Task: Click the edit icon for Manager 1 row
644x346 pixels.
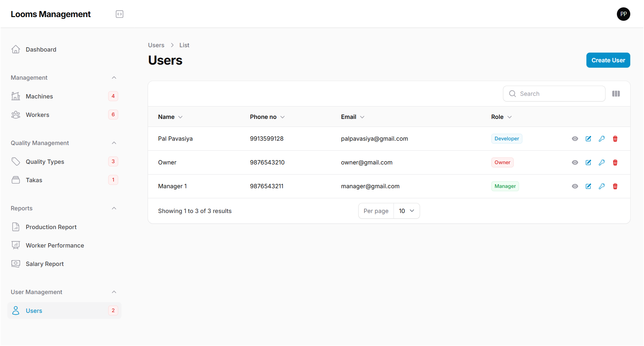Action: [x=588, y=186]
